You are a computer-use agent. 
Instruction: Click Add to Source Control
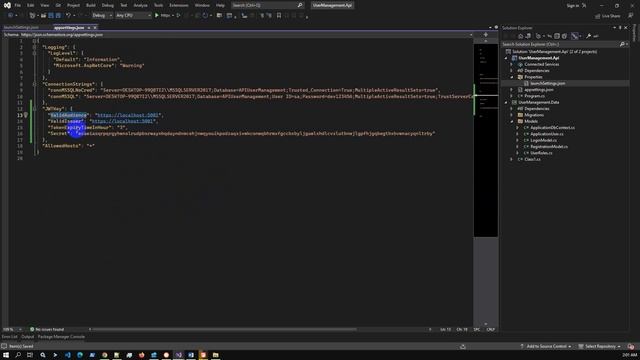tap(546, 346)
